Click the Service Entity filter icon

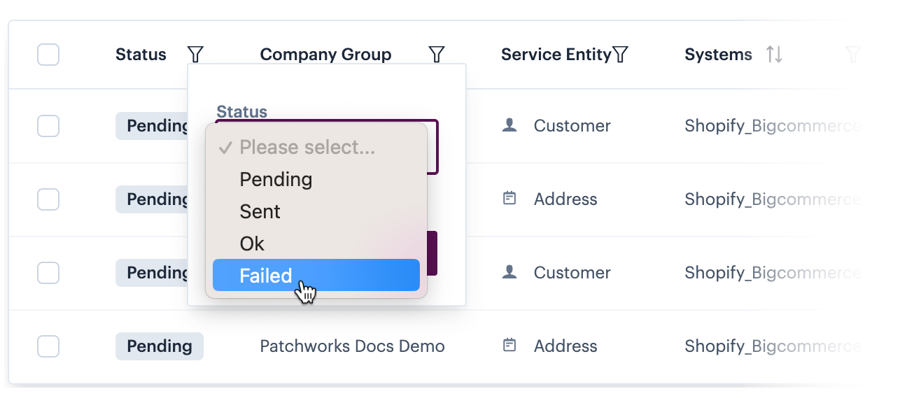[620, 54]
